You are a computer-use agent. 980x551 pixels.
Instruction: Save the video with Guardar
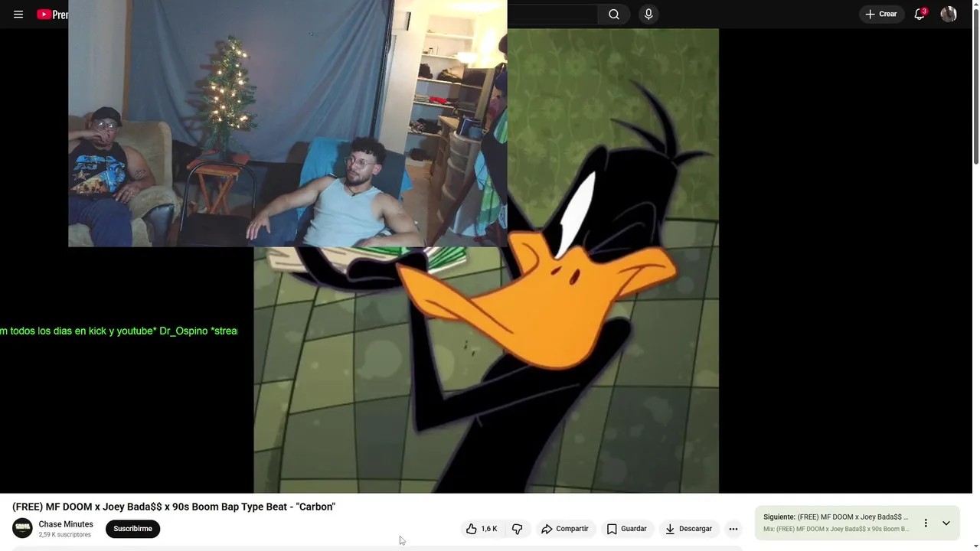[x=627, y=529]
